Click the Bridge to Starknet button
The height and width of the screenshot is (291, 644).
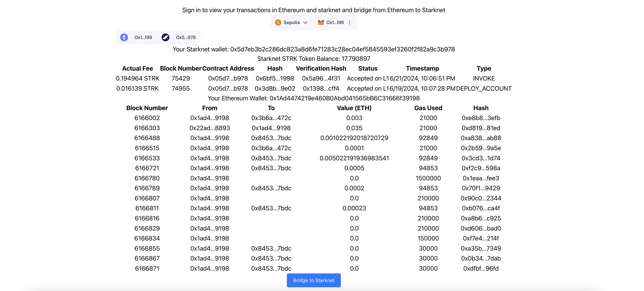click(x=313, y=280)
